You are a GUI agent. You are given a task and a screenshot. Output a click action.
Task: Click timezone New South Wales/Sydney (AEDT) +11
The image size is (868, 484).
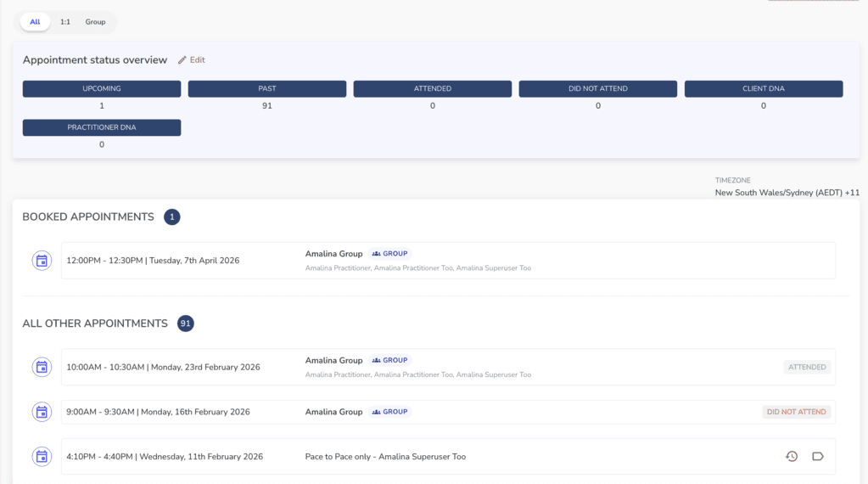[x=787, y=193]
